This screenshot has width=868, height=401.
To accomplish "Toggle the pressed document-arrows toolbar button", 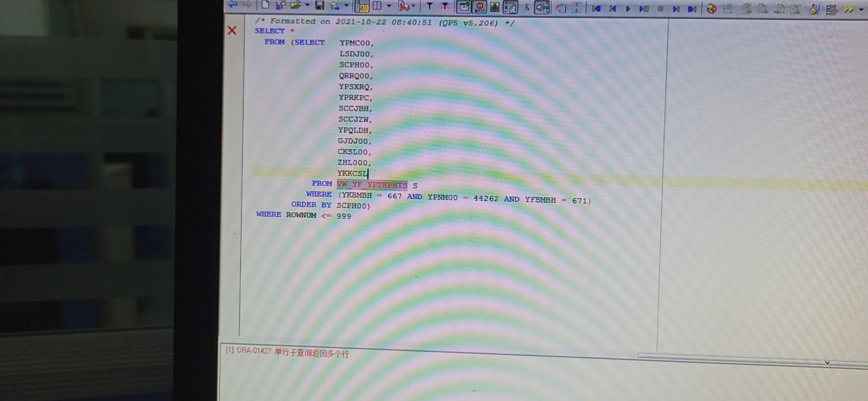I will [510, 7].
